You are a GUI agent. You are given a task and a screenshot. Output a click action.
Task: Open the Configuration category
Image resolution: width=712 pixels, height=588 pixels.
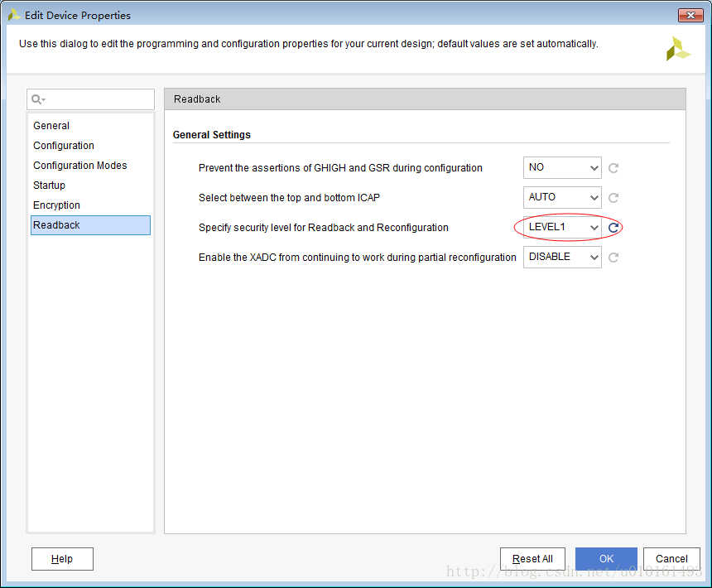64,146
